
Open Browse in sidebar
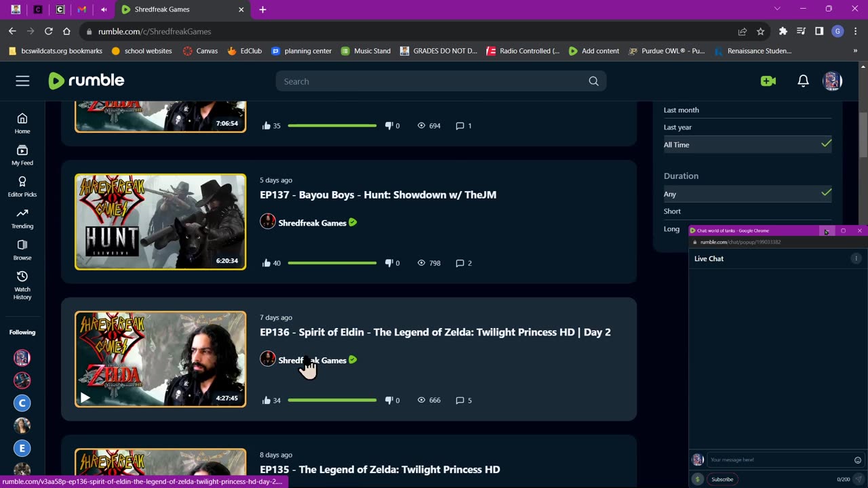(x=22, y=250)
